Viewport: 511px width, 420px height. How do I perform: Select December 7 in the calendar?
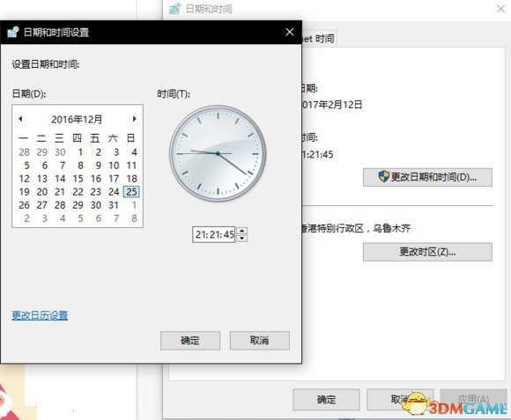pyautogui.click(x=63, y=166)
